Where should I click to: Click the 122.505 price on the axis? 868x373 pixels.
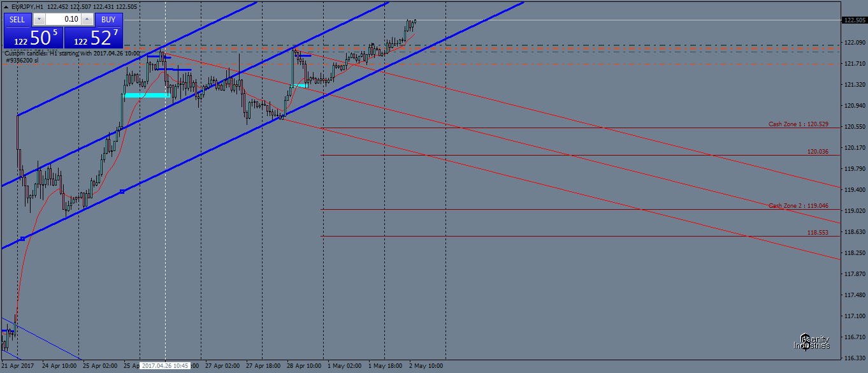(x=854, y=20)
